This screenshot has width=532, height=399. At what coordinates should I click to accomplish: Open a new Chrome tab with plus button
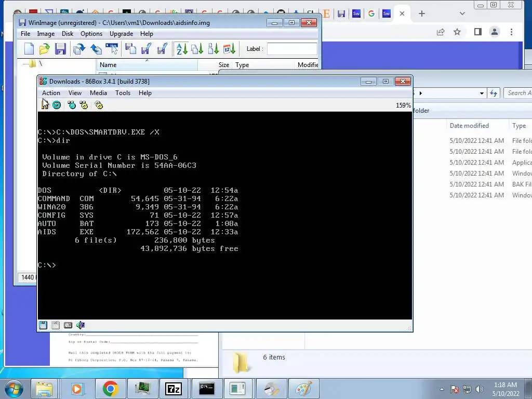(x=422, y=14)
